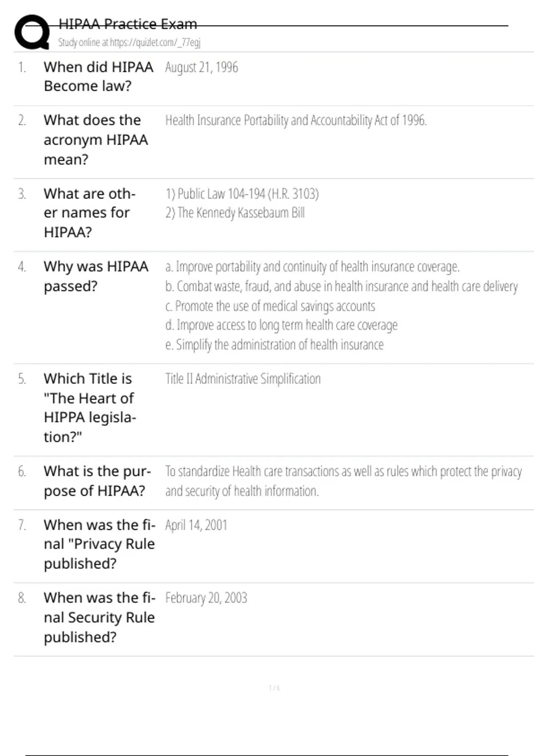Image resolution: width=534 pixels, height=756 pixels.
Task: Select question "When did HIPAA Become law?"
Action: click(x=98, y=76)
